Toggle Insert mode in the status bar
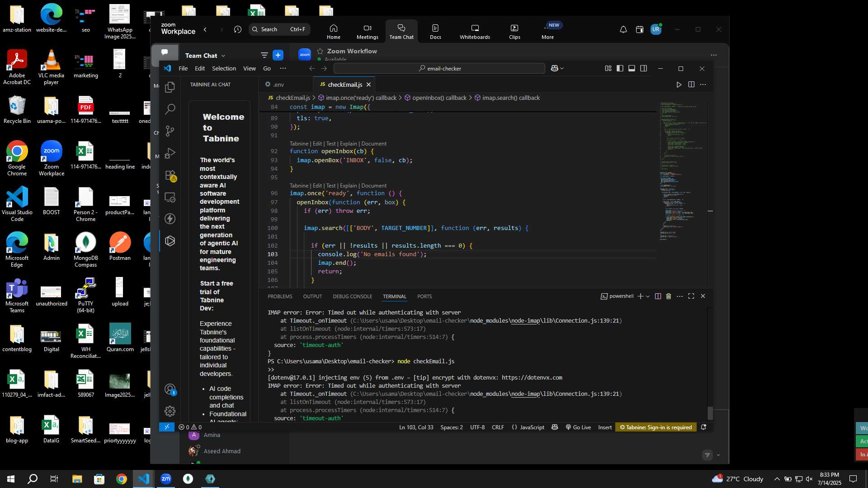The width and height of the screenshot is (868, 488). click(605, 427)
